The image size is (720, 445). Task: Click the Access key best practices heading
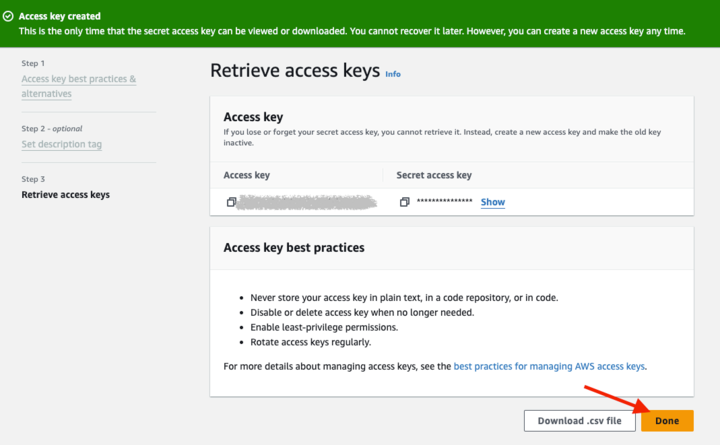coord(294,247)
